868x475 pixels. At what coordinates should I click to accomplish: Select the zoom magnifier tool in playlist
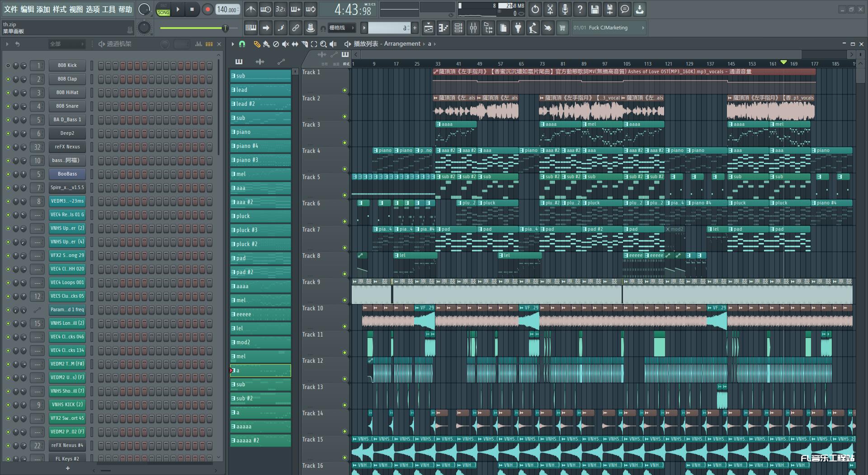tap(323, 44)
